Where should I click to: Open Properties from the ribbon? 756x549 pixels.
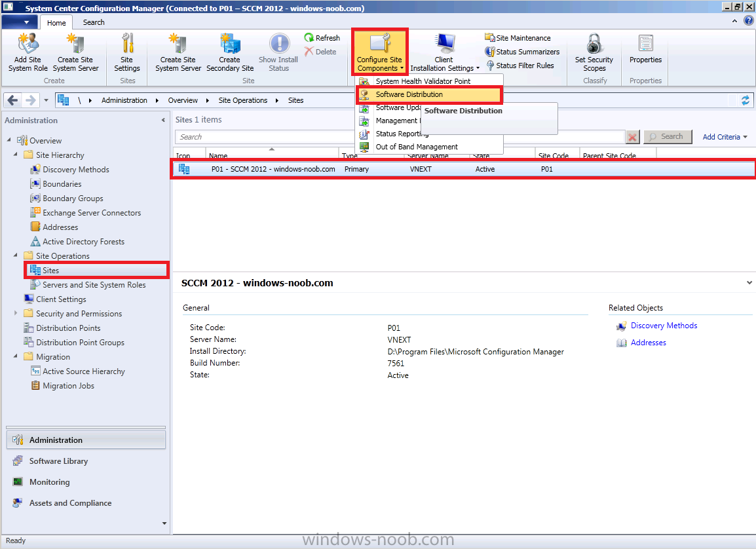(x=645, y=49)
